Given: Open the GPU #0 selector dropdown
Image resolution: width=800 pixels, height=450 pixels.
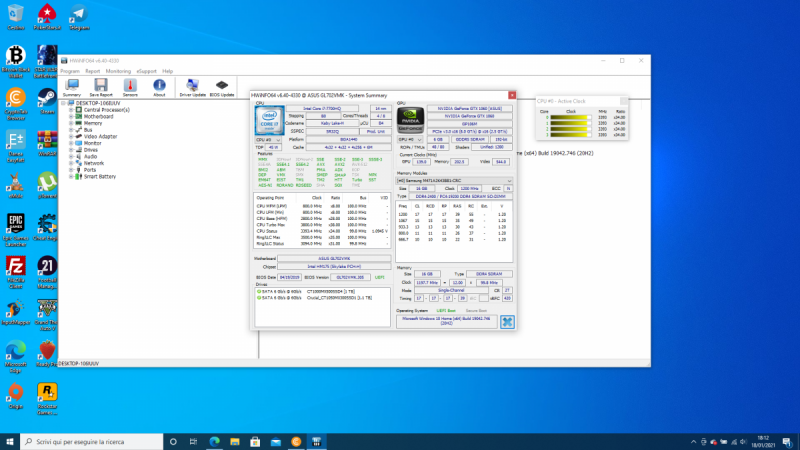Looking at the screenshot, I should (411, 140).
